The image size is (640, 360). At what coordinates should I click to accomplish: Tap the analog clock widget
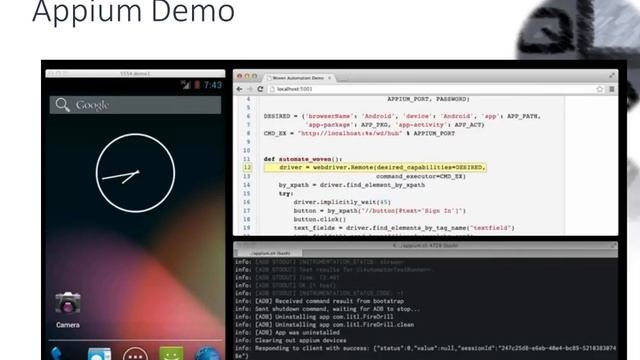click(136, 173)
